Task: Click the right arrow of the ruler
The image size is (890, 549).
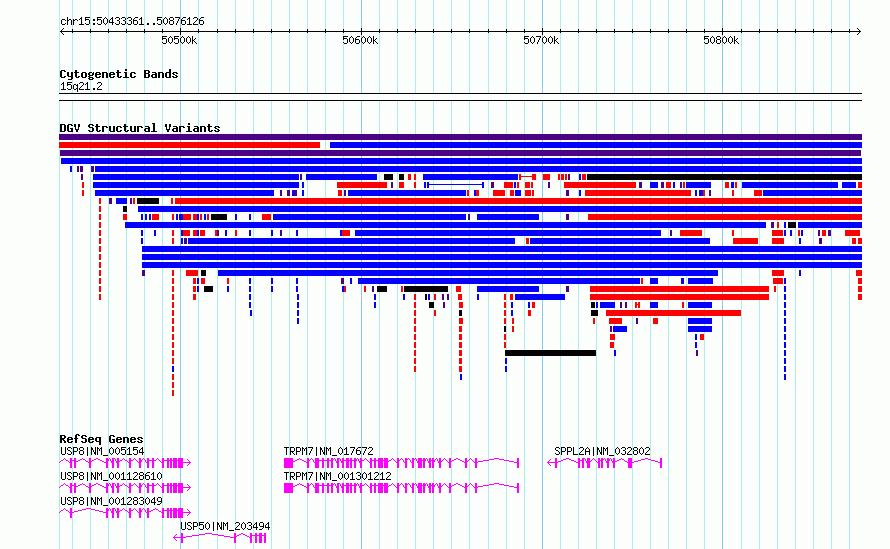Action: point(859,32)
